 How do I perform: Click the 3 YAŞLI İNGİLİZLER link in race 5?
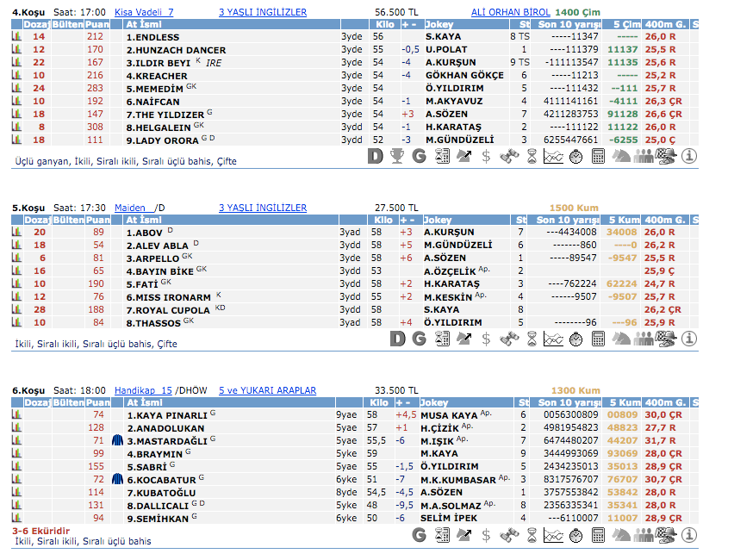pyautogui.click(x=263, y=208)
